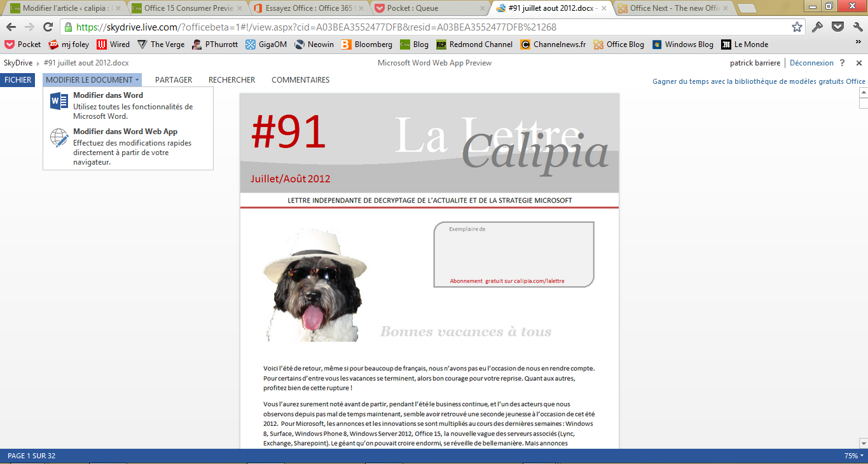Open the COMMENTAIRES pane
The width and height of the screenshot is (868, 464).
point(300,80)
